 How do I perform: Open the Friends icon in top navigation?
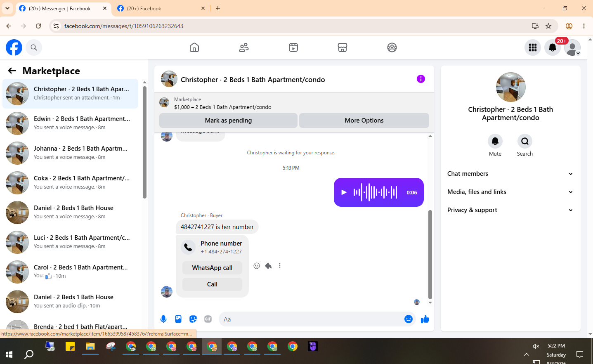[x=244, y=47]
